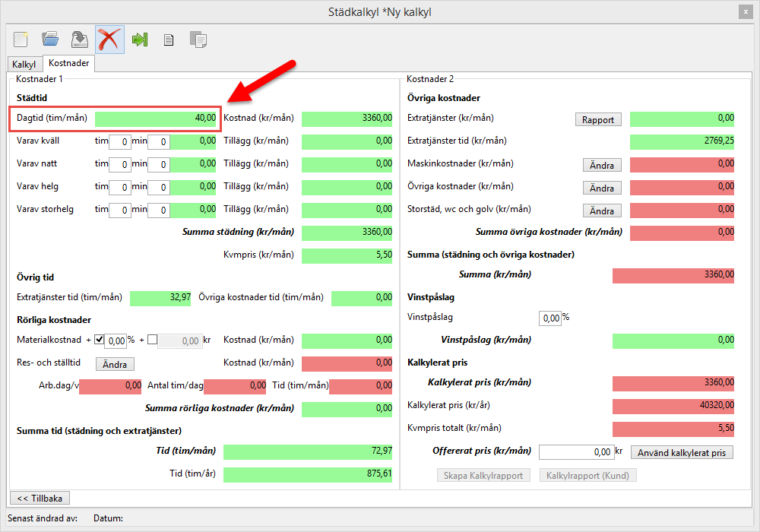Click Ändra next to Maskinkostnader
This screenshot has height=532, width=760.
click(602, 165)
